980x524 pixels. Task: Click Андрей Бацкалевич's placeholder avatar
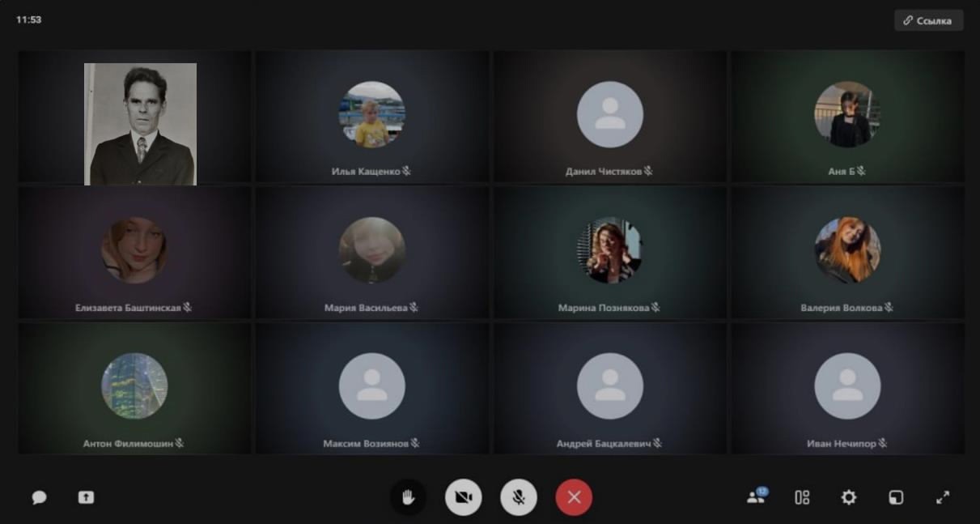609,386
